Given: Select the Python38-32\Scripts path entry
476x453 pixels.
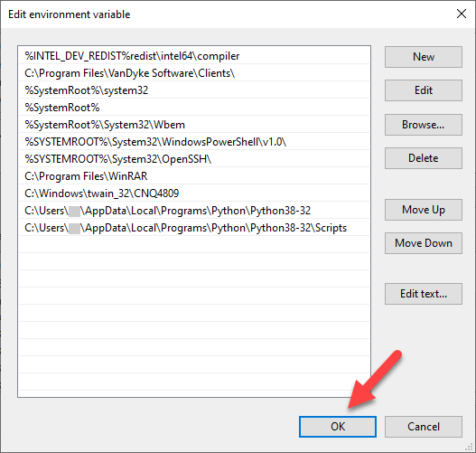Looking at the screenshot, I should (x=194, y=228).
